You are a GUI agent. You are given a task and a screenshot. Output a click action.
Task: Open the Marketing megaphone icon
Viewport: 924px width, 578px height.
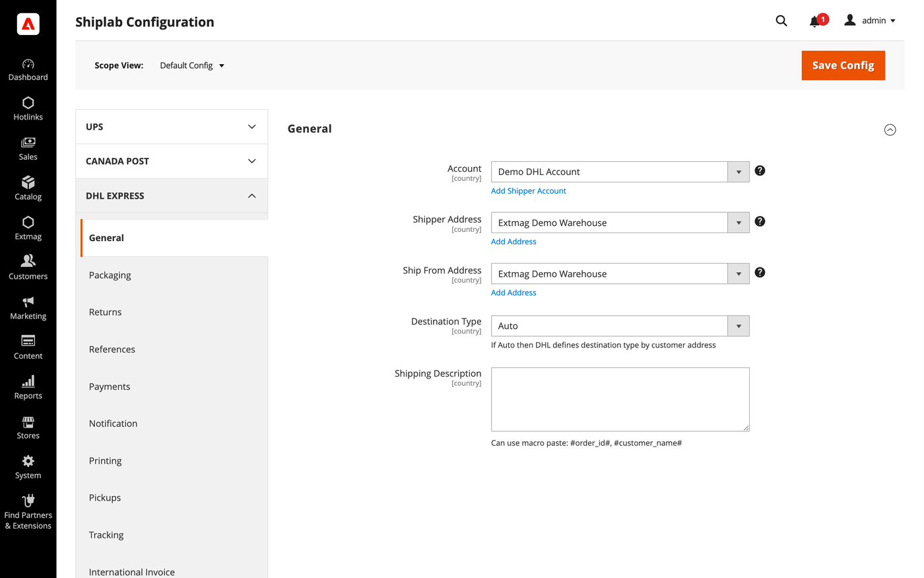pyautogui.click(x=28, y=302)
